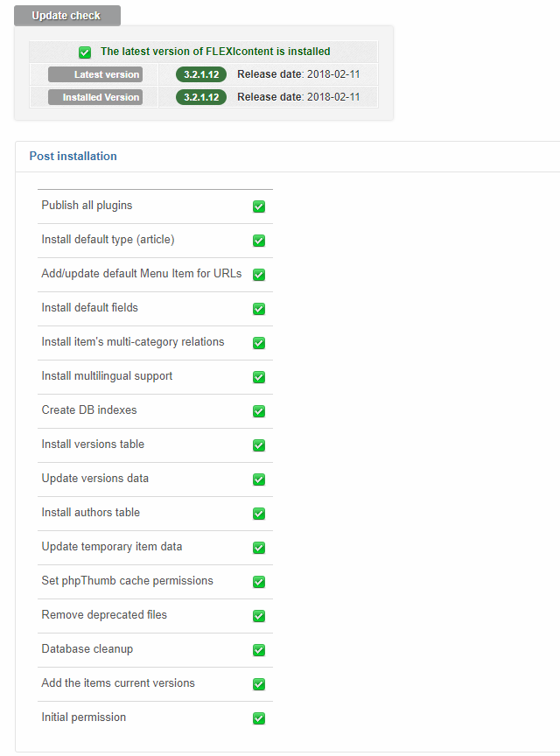This screenshot has height=756, width=560.
Task: Click the 'Remove deprecated files' text
Action: [104, 615]
